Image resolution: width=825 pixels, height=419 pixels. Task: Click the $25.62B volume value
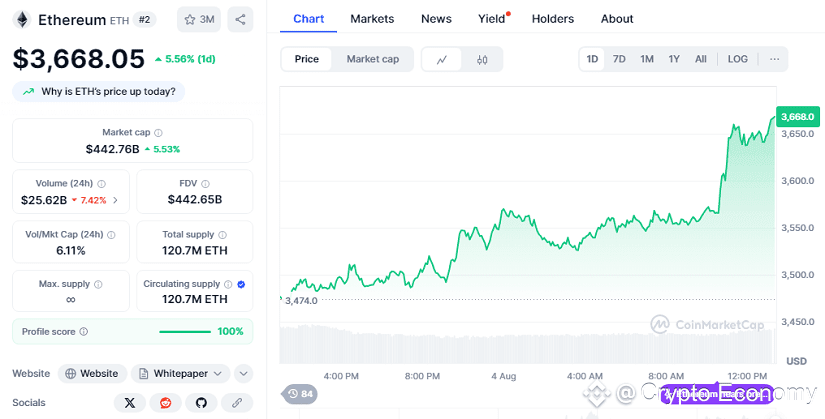pyautogui.click(x=44, y=200)
